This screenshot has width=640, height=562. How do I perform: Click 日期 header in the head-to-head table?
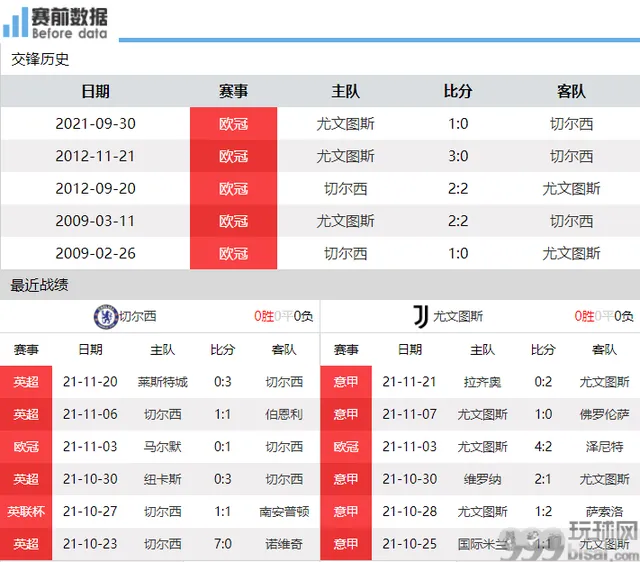click(x=96, y=91)
